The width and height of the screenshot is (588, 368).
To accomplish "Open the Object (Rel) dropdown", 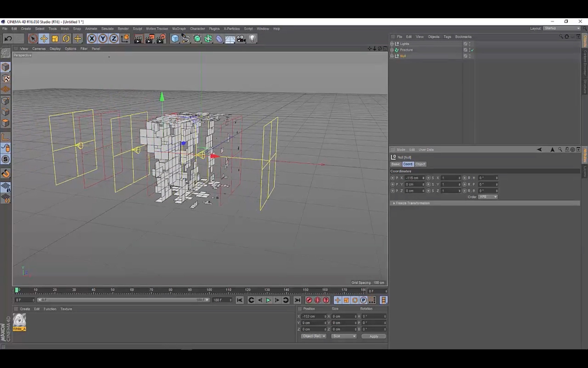I will (313, 336).
